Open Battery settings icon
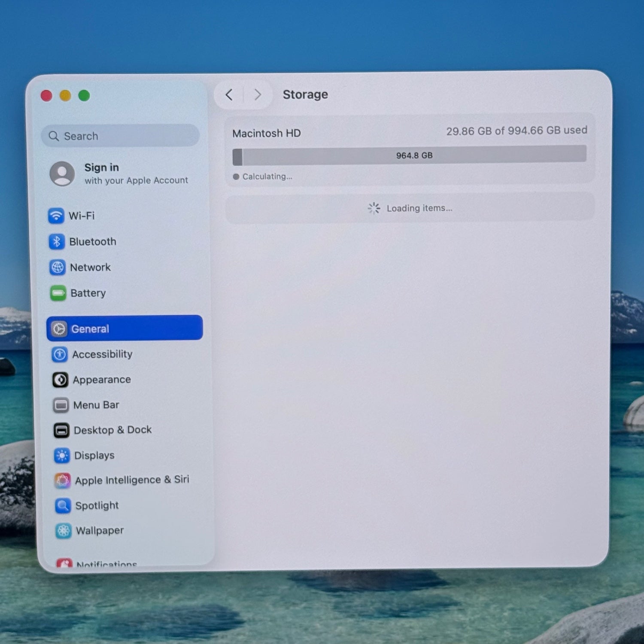 [58, 294]
